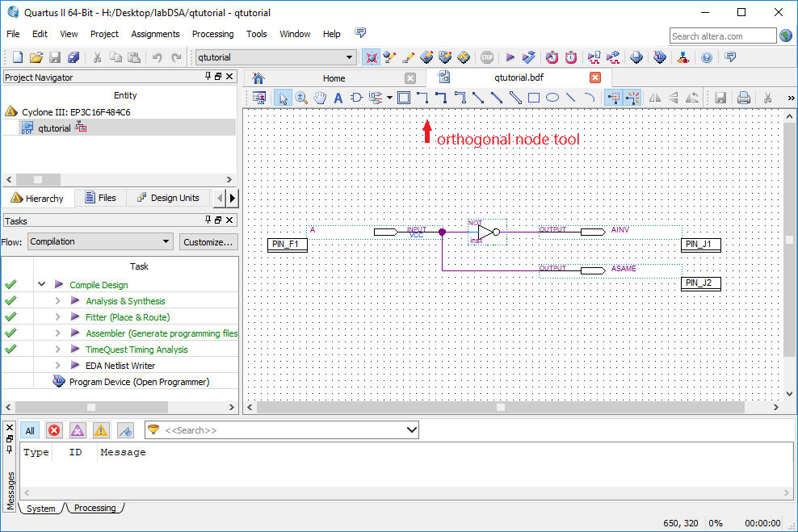Create a new file with the New icon
This screenshot has height=532, width=798.
tap(17, 57)
